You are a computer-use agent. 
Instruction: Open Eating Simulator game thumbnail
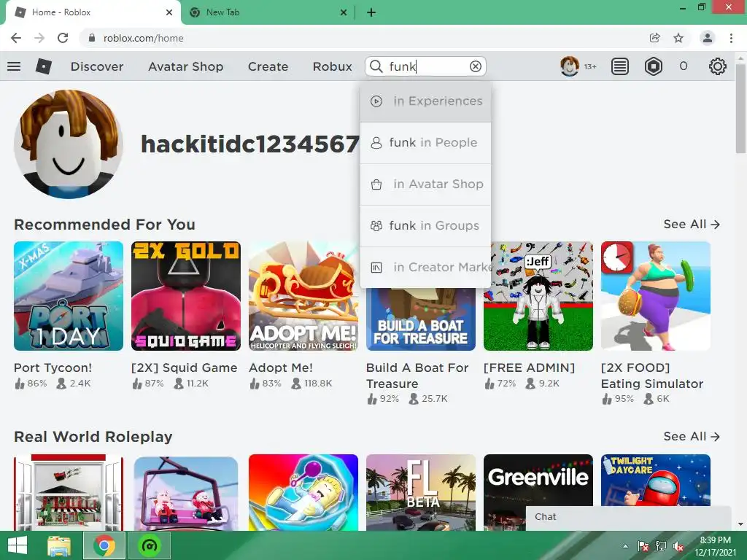click(656, 296)
